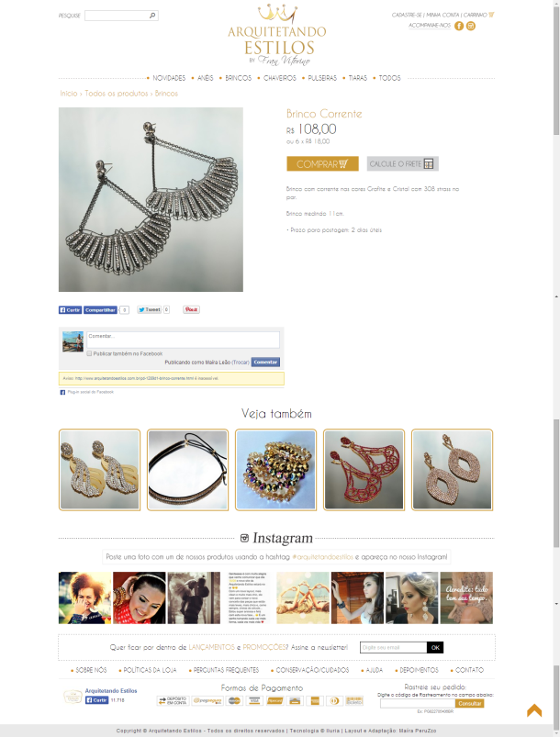The width and height of the screenshot is (560, 737).
Task: Click the newsletter OK button
Action: (435, 648)
